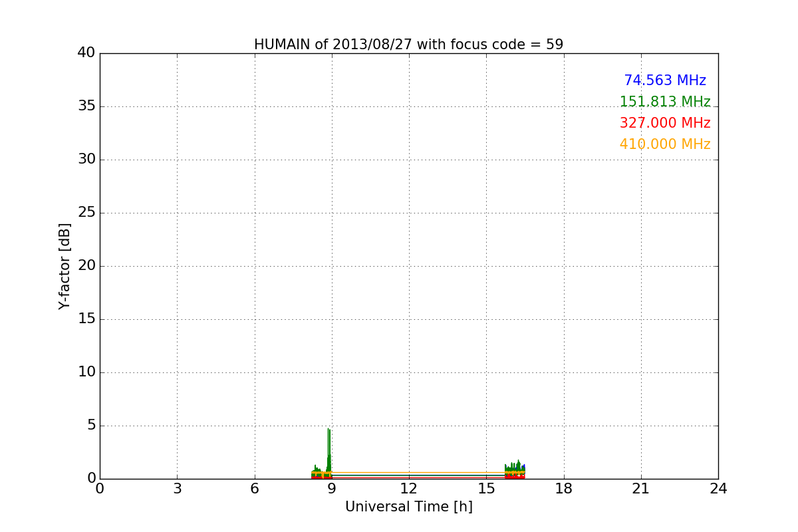Click x-axis tick label '15'
Screen dimensions: 798x532
pyautogui.click(x=486, y=489)
